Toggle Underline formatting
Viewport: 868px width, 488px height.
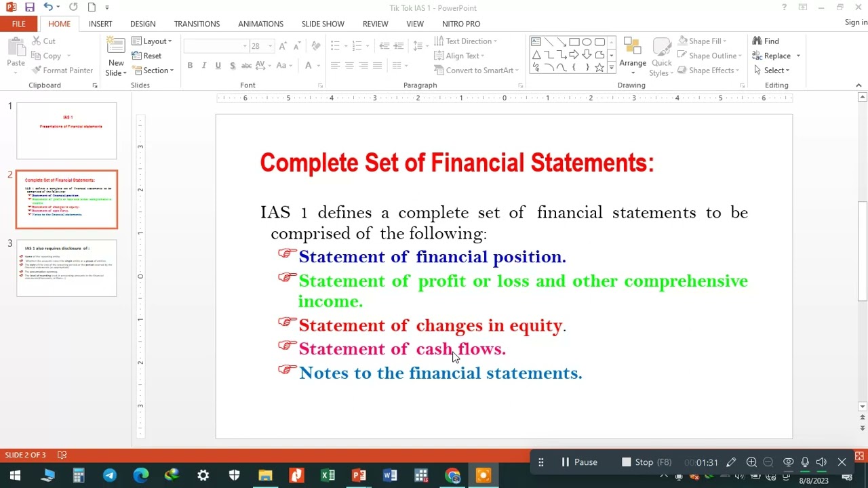(x=218, y=66)
